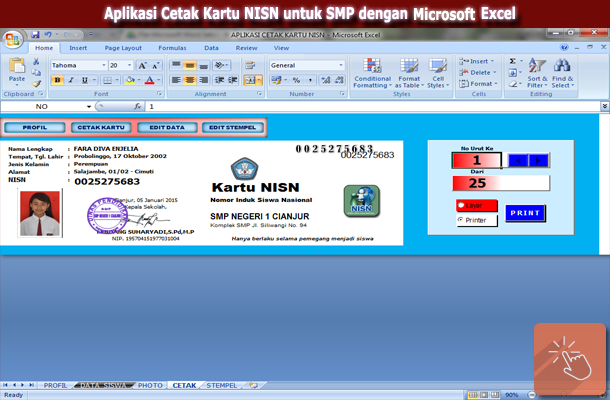The image size is (610, 400).
Task: Open the Delete cells dropdown
Action: tap(478, 72)
